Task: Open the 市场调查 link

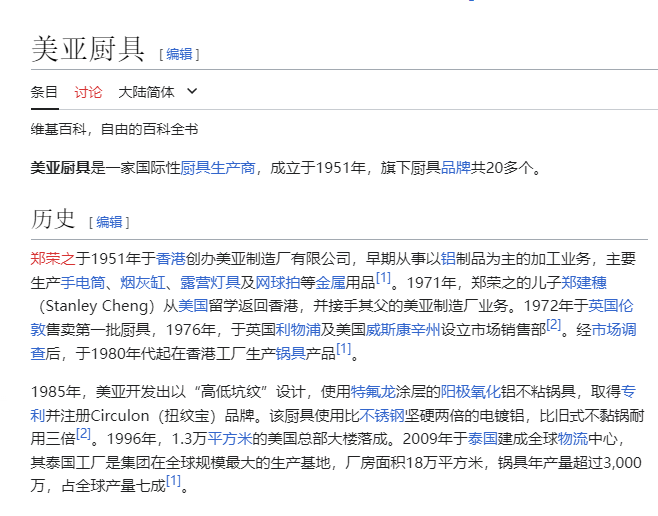Action: 614,330
